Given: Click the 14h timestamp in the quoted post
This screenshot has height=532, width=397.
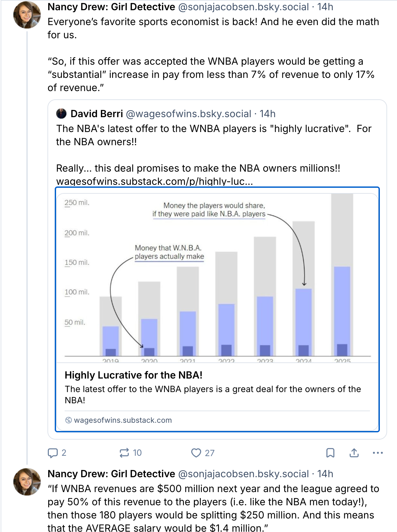Looking at the screenshot, I should [267, 114].
